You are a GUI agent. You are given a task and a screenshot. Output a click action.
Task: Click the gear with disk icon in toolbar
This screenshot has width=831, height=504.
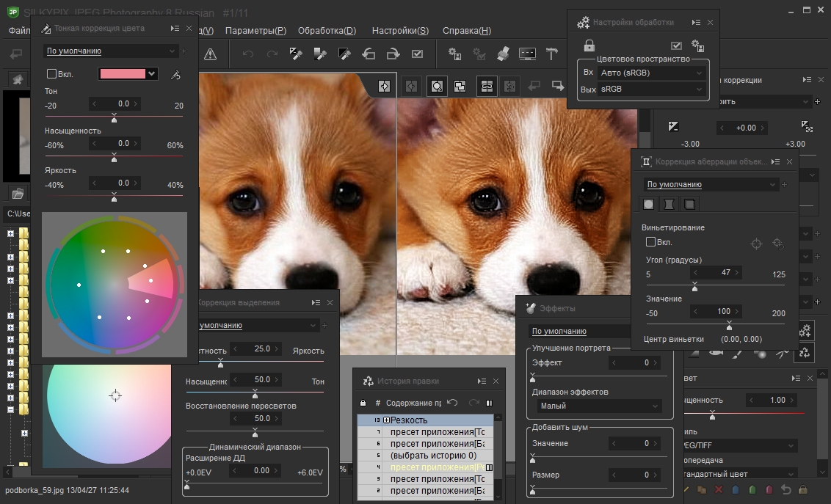(x=454, y=54)
